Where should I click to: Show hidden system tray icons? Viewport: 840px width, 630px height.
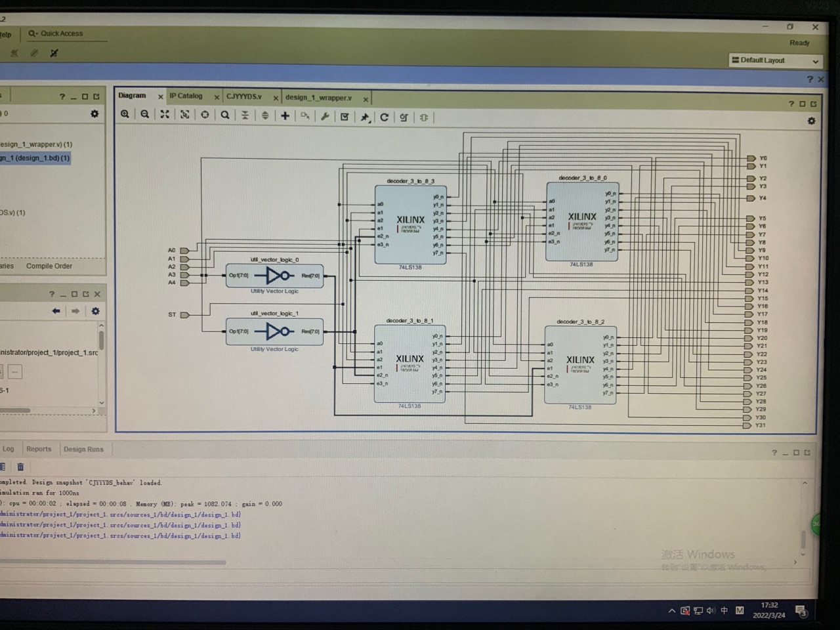coord(671,610)
